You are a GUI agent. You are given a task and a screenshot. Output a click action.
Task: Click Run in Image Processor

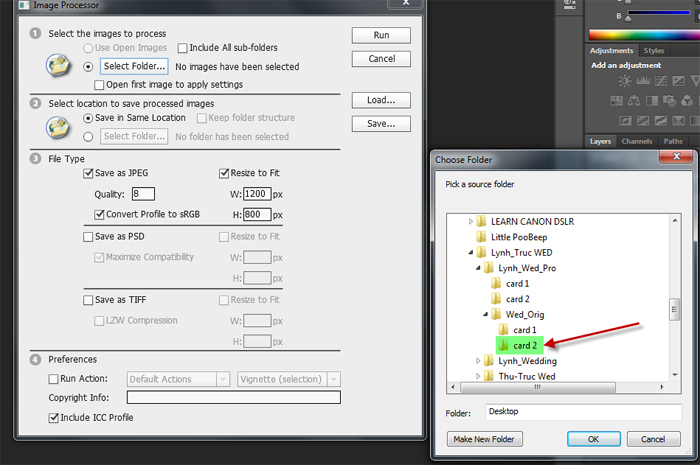coord(381,35)
